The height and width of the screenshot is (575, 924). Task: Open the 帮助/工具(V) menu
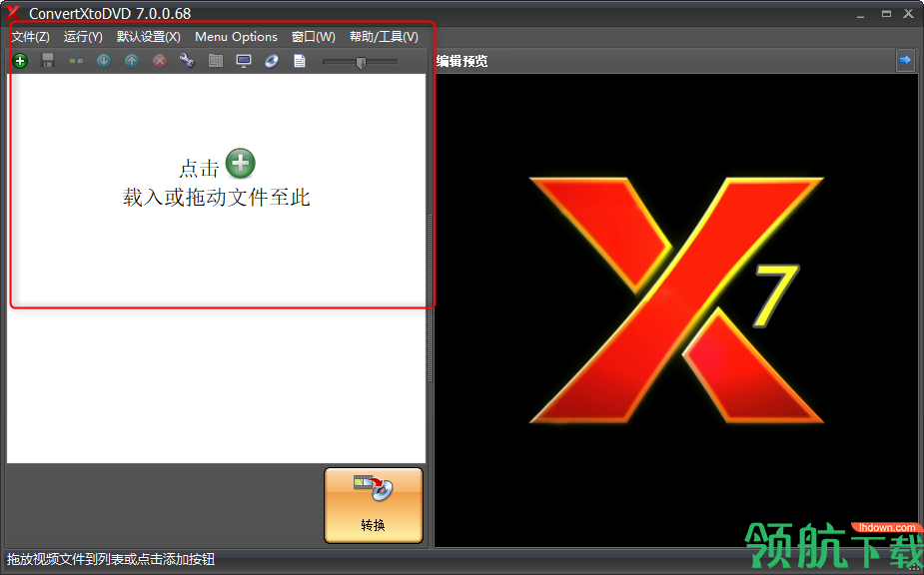tap(384, 37)
